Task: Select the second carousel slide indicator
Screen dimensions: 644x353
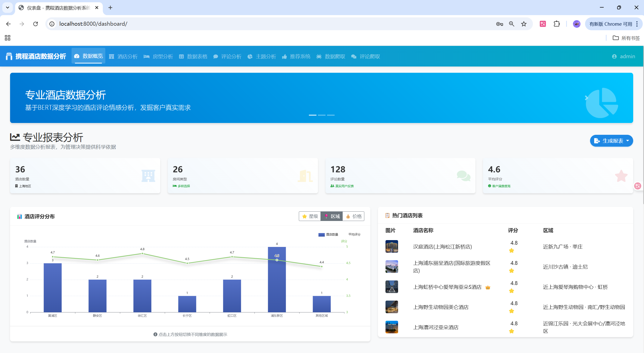Action: [x=322, y=115]
